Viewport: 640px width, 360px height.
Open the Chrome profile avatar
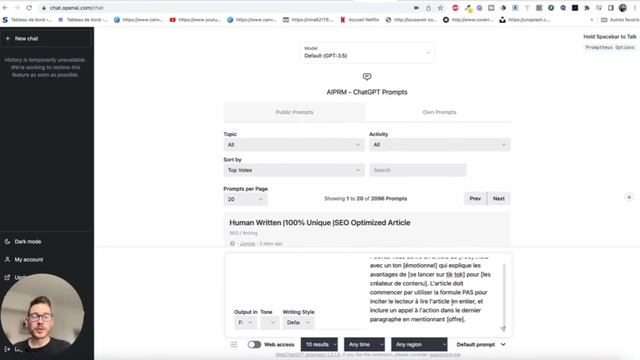point(623,8)
